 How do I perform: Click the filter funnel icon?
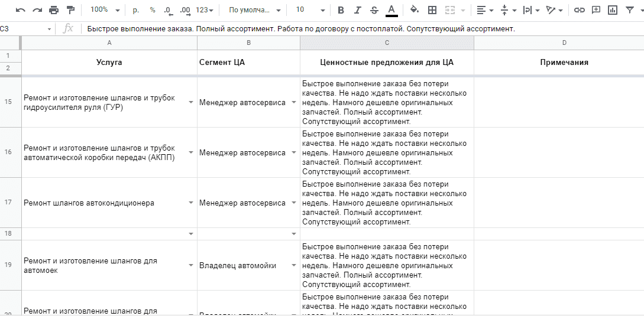pos(629,10)
